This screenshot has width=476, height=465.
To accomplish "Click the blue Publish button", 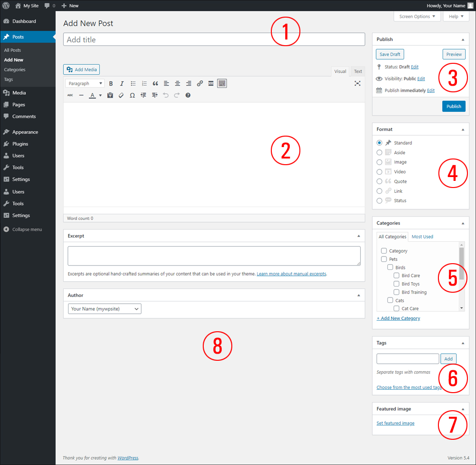I will [x=454, y=106].
